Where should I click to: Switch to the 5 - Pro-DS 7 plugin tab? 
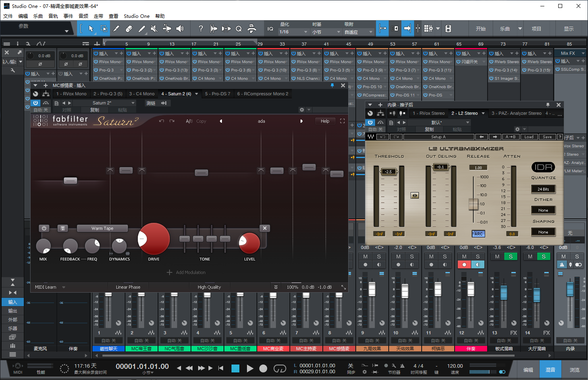click(x=217, y=94)
